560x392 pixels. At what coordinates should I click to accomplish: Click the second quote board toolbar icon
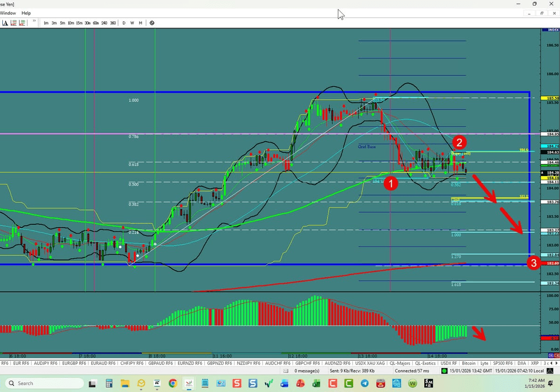click(x=21, y=22)
